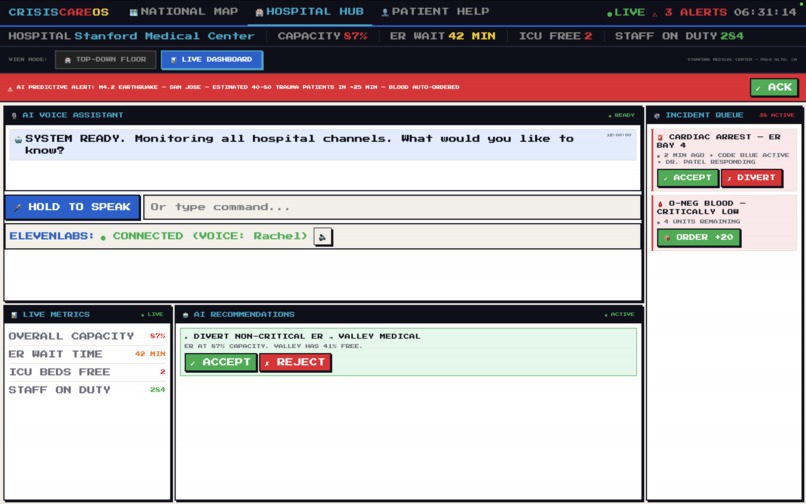Click the ElevenLabs Connected status text
The width and height of the screenshot is (806, 504).
(204, 236)
